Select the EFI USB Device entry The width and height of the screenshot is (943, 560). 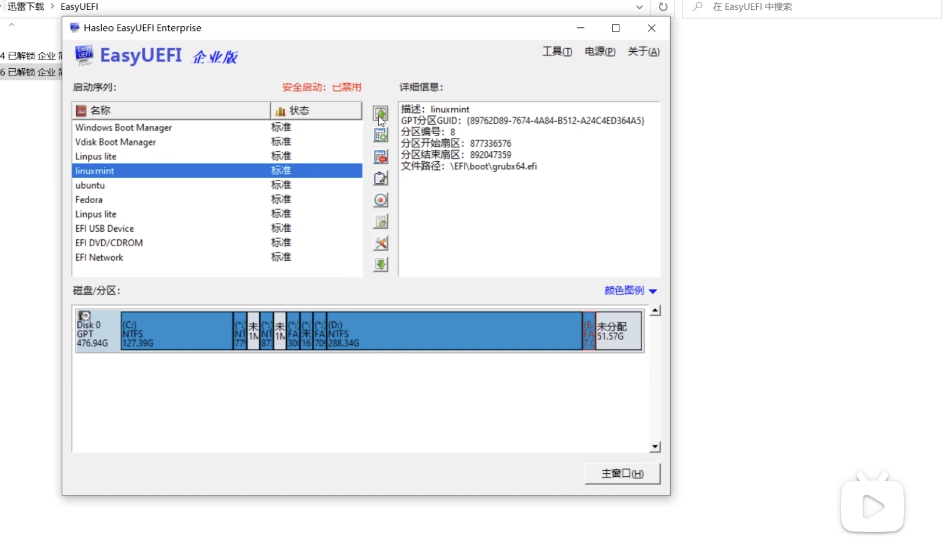(x=217, y=229)
